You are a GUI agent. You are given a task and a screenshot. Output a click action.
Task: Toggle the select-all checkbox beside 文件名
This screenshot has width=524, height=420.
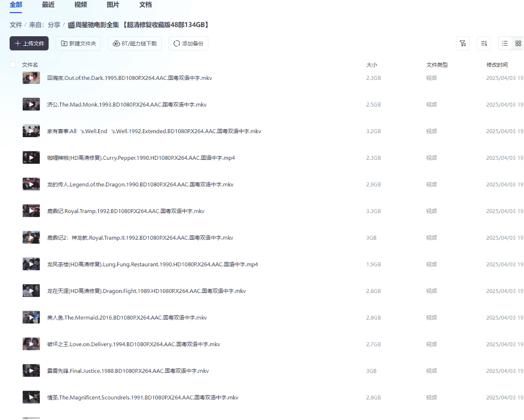pos(13,65)
